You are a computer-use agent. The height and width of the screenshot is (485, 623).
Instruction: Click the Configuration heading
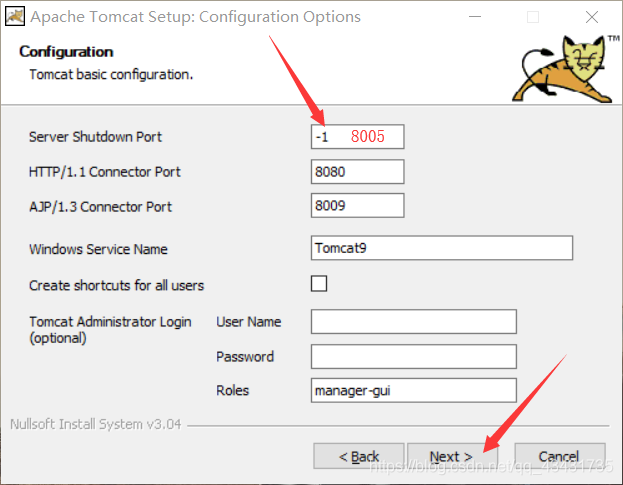pyautogui.click(x=66, y=52)
